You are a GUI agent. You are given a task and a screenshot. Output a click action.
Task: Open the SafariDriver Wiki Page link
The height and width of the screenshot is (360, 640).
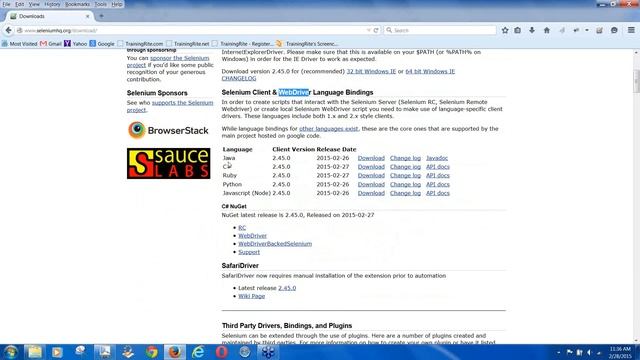coord(251,296)
